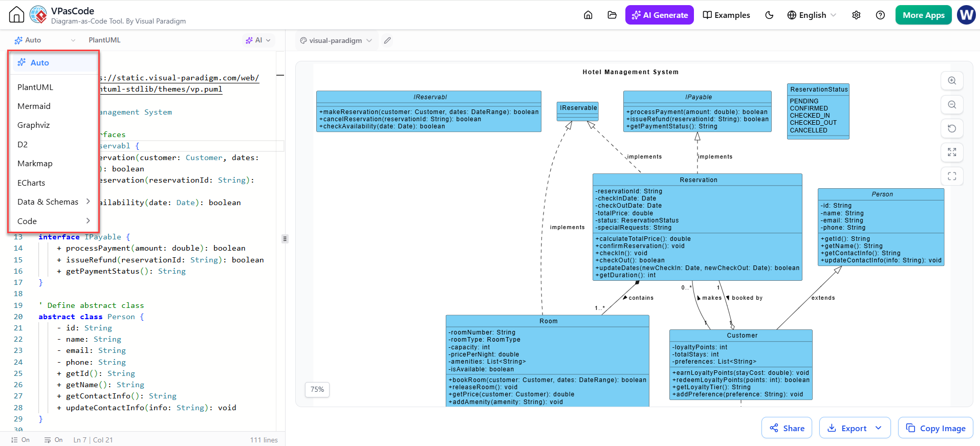Toggle dark mode moon icon
Viewport: 980px width, 446px height.
[769, 15]
